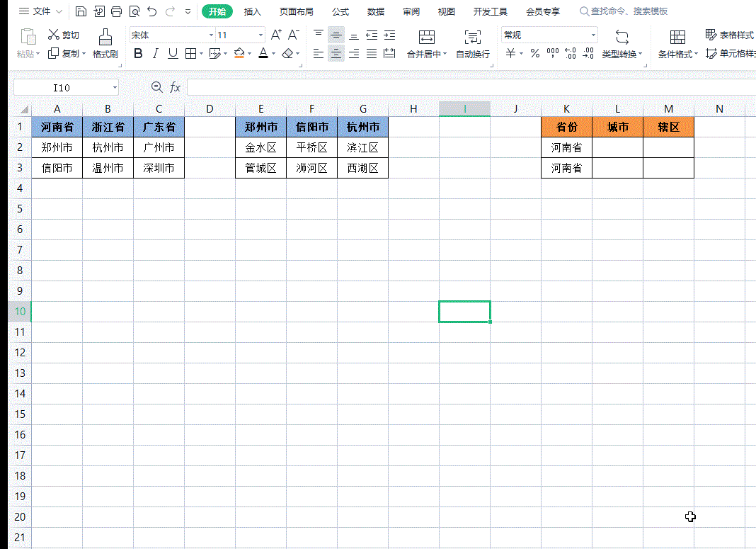The width and height of the screenshot is (756, 549).
Task: Decrease indent icon
Action: [x=372, y=35]
